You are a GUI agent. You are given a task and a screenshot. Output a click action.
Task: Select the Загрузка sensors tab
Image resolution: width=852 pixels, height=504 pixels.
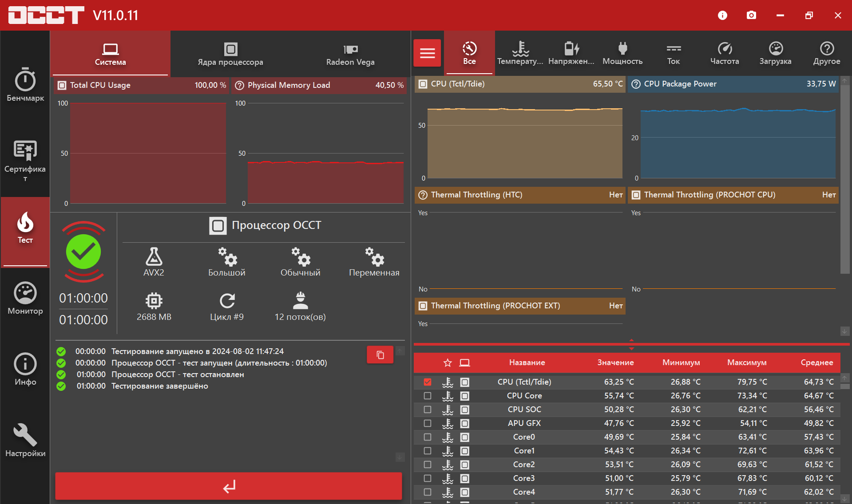[x=776, y=53]
